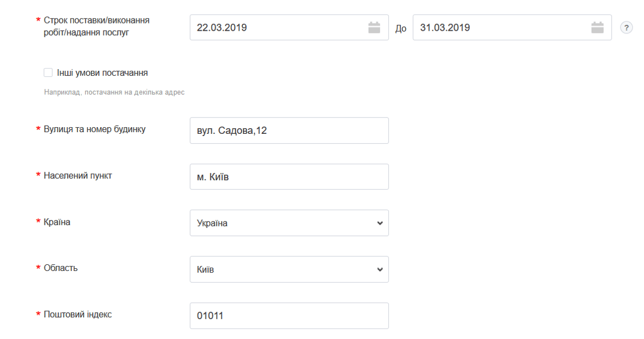Click the end date field 31.03.2019
This screenshot has height=339, width=644.
pos(501,27)
